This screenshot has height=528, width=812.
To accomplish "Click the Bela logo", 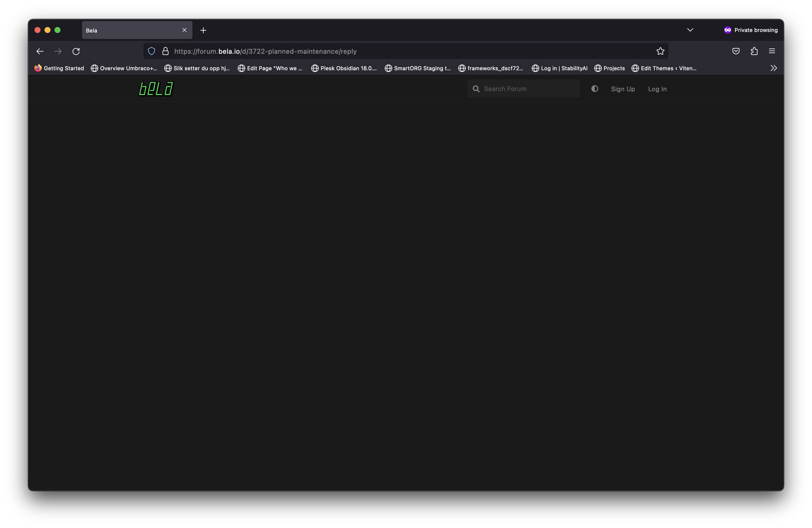I will tap(156, 89).
